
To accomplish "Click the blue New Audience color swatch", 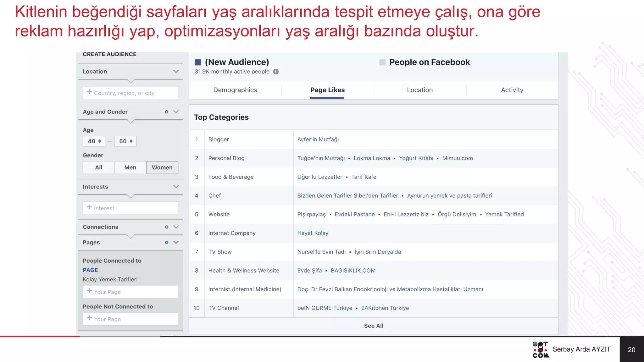I will 198,62.
